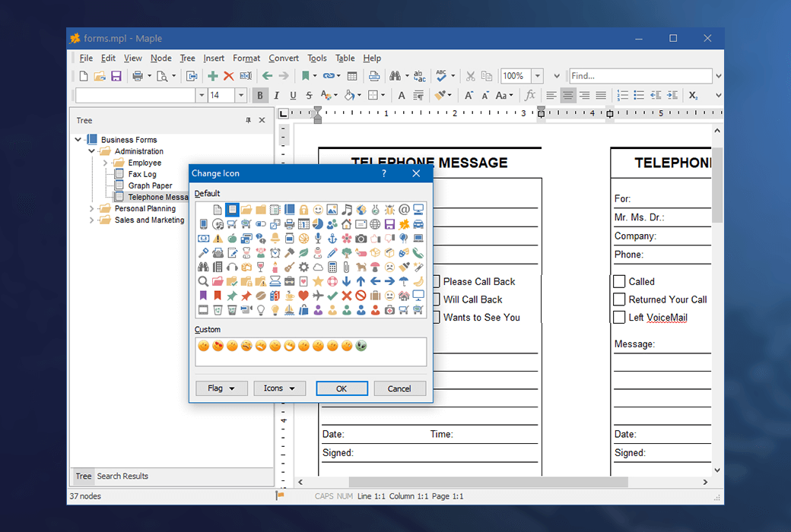Open the Insert table toolbar icon
The image size is (791, 532).
352,76
